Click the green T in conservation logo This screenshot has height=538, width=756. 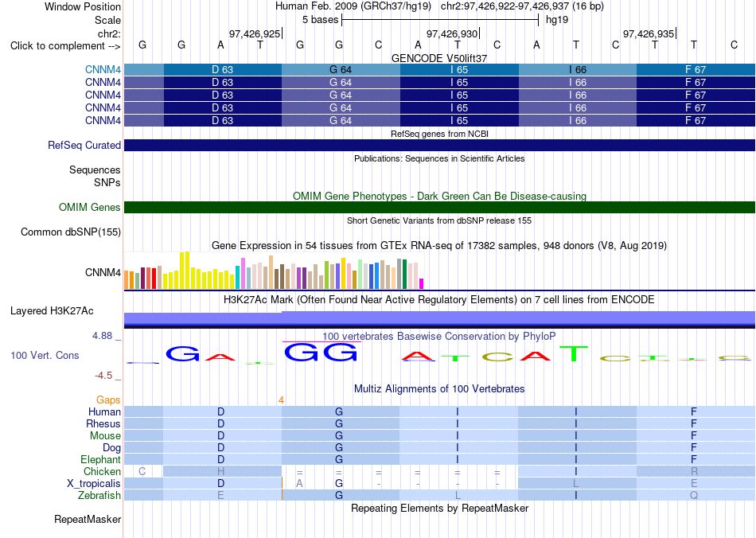tap(574, 353)
